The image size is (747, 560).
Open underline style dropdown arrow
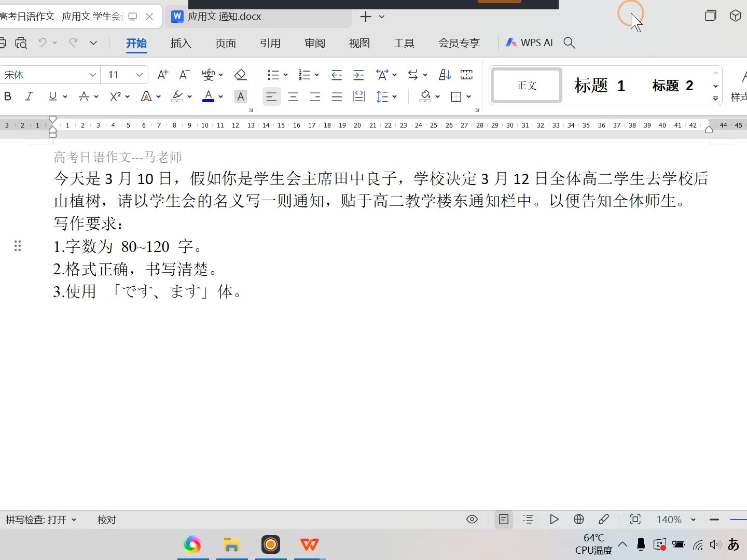[65, 96]
